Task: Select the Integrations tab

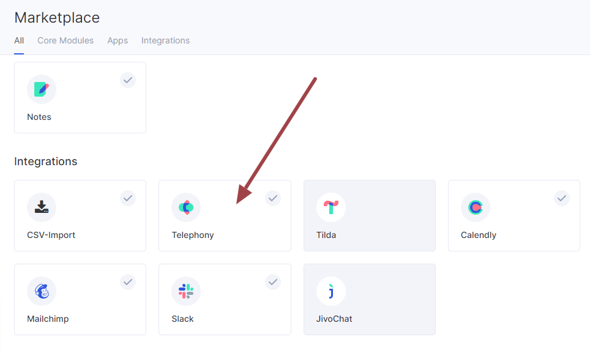Action: point(165,40)
